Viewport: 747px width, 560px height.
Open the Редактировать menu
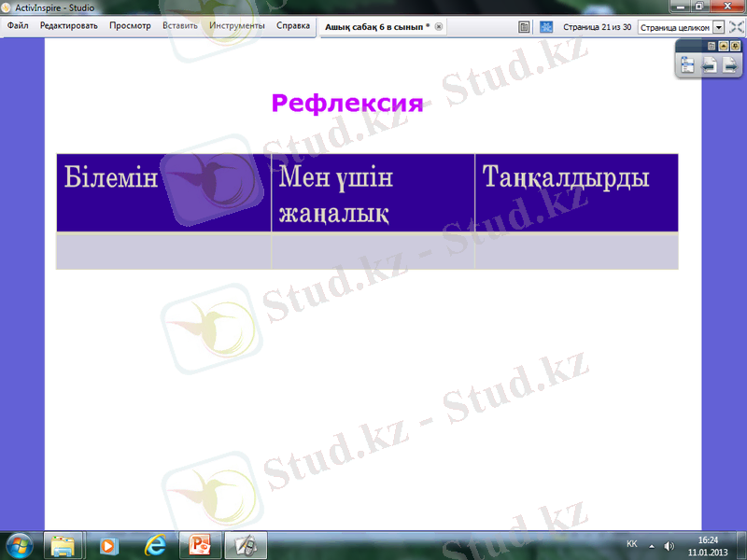(68, 26)
